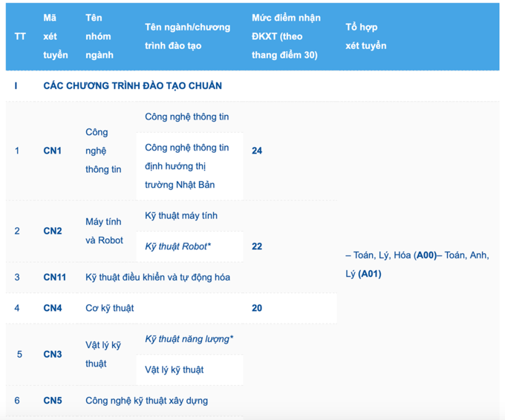The height and width of the screenshot is (420, 505).
Task: Click the "Mã xét tuyển" column header
Action: click(55, 36)
